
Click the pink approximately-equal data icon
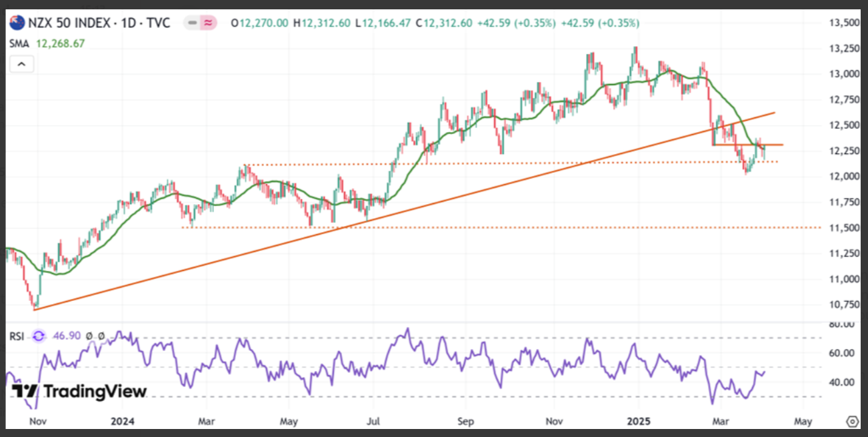click(x=210, y=23)
